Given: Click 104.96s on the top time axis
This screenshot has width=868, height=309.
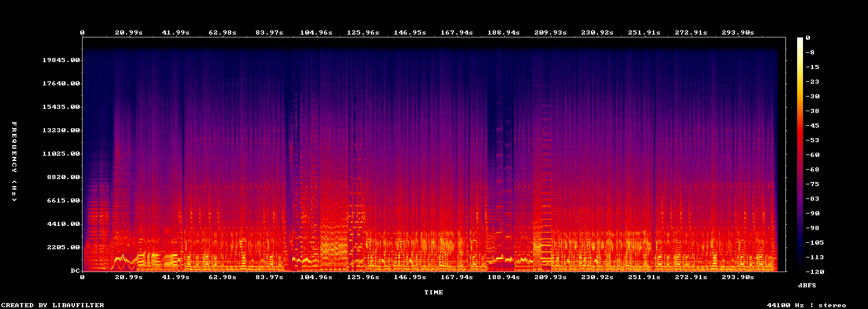Looking at the screenshot, I should pos(316,33).
